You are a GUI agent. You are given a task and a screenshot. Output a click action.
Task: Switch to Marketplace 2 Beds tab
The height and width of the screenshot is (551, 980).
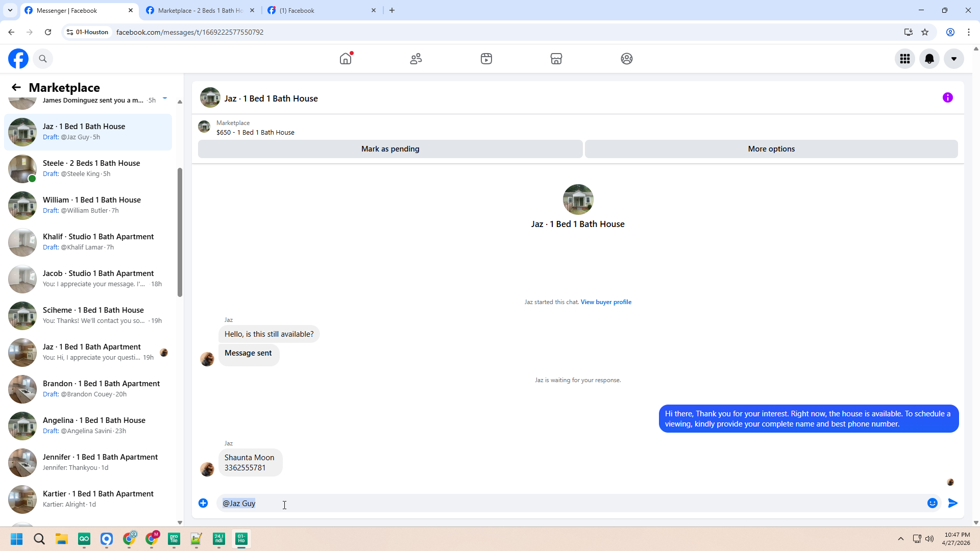point(199,10)
